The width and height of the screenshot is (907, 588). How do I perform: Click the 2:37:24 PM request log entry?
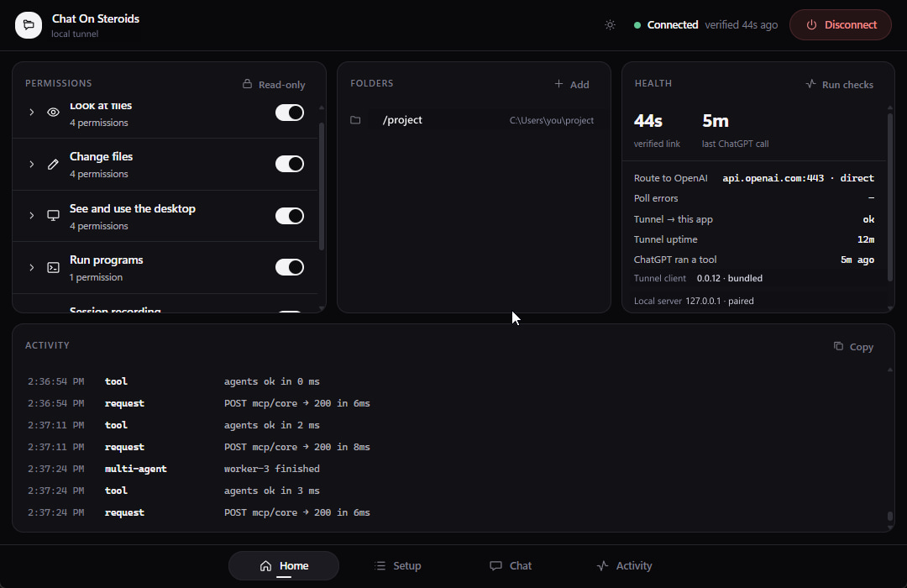[198, 512]
